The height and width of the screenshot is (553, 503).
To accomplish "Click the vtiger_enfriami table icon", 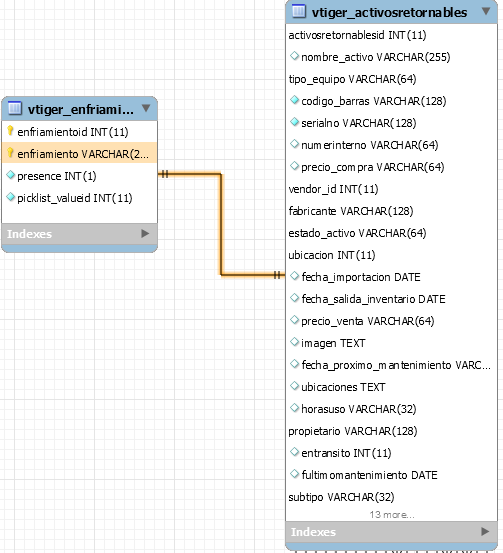I will click(15, 108).
